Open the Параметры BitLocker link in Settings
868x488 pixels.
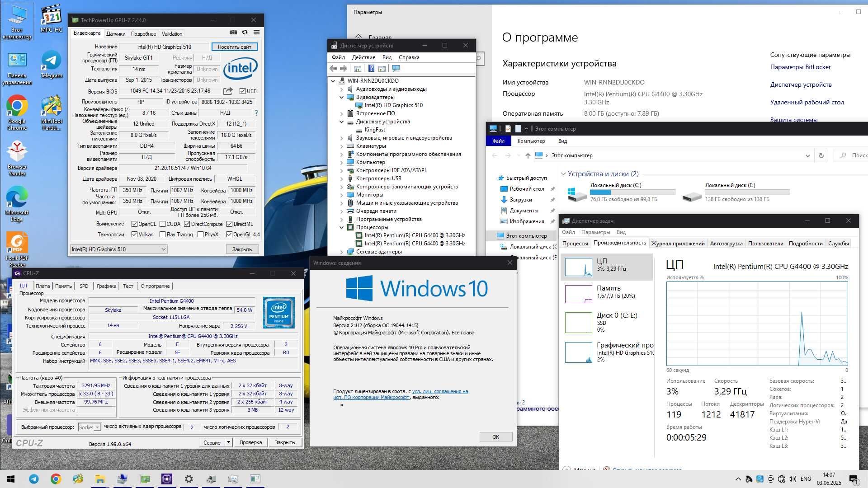click(x=800, y=67)
